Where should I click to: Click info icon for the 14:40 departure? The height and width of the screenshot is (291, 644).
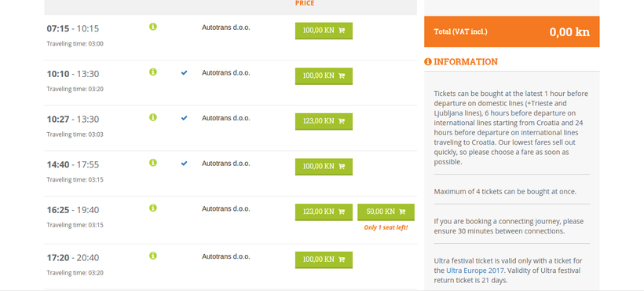(153, 162)
